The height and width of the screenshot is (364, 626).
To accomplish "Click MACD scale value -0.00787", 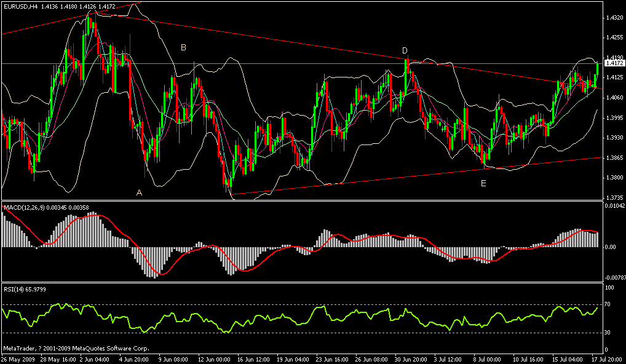I will (x=615, y=277).
